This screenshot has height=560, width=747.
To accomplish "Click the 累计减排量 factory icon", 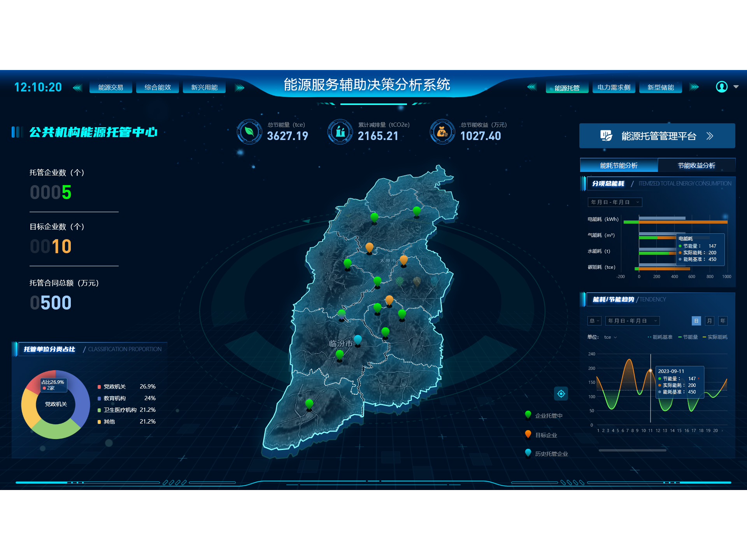I will click(x=340, y=132).
